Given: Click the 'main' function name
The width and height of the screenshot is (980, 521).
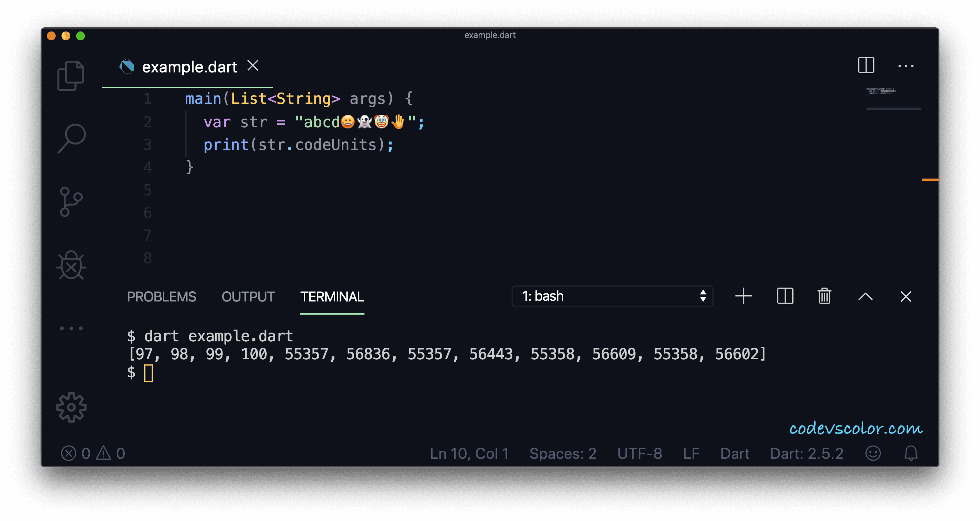Looking at the screenshot, I should [x=203, y=99].
